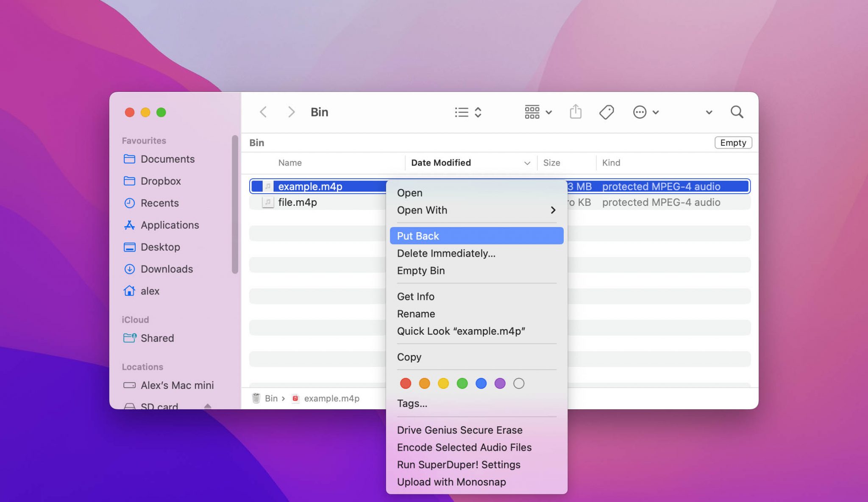
Task: Apply the purple tag color
Action: tap(500, 383)
